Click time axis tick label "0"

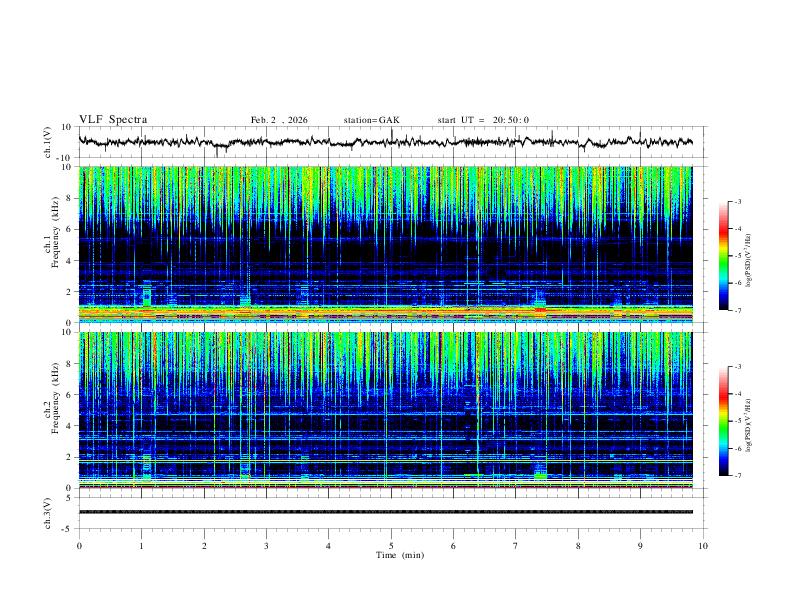[x=79, y=546]
